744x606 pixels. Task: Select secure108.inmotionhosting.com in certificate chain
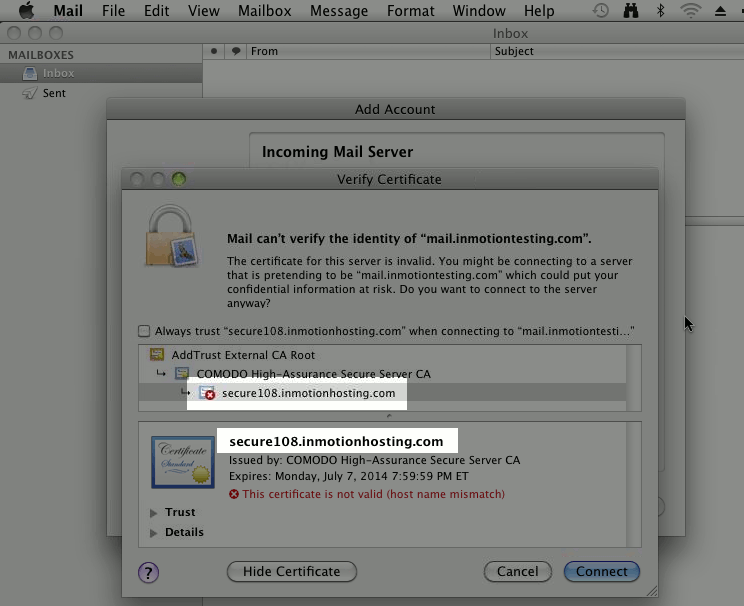pos(382,393)
